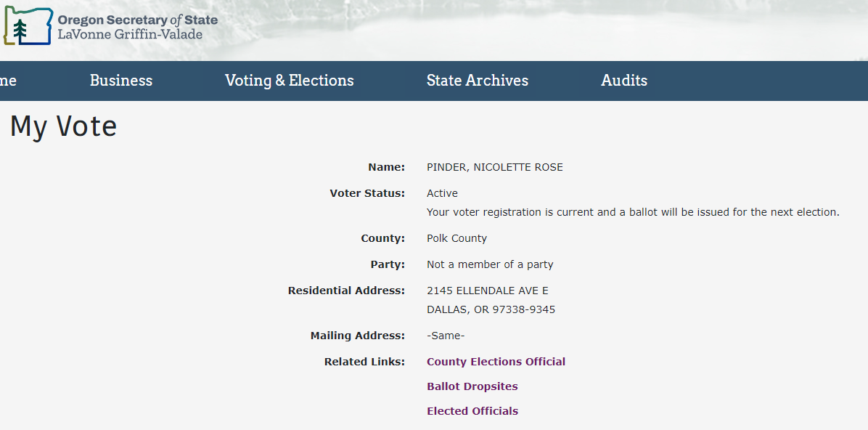Click the My Vote page heading
The image size is (868, 430).
[63, 127]
